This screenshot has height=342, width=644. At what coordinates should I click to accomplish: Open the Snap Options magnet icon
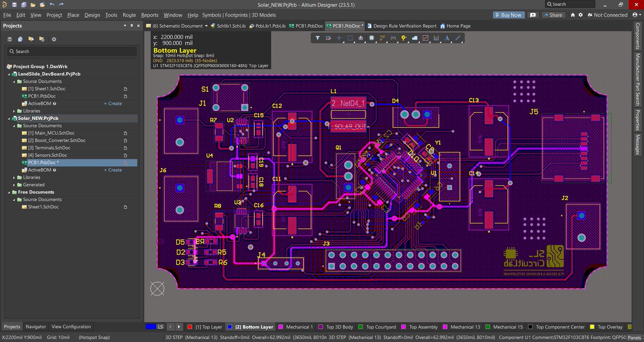pyautogui.click(x=328, y=38)
